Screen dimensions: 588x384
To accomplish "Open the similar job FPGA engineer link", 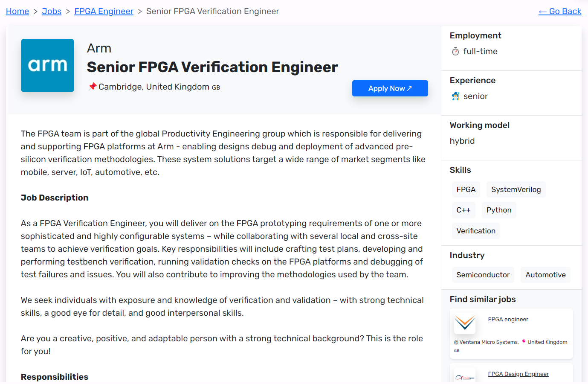I will tap(508, 319).
